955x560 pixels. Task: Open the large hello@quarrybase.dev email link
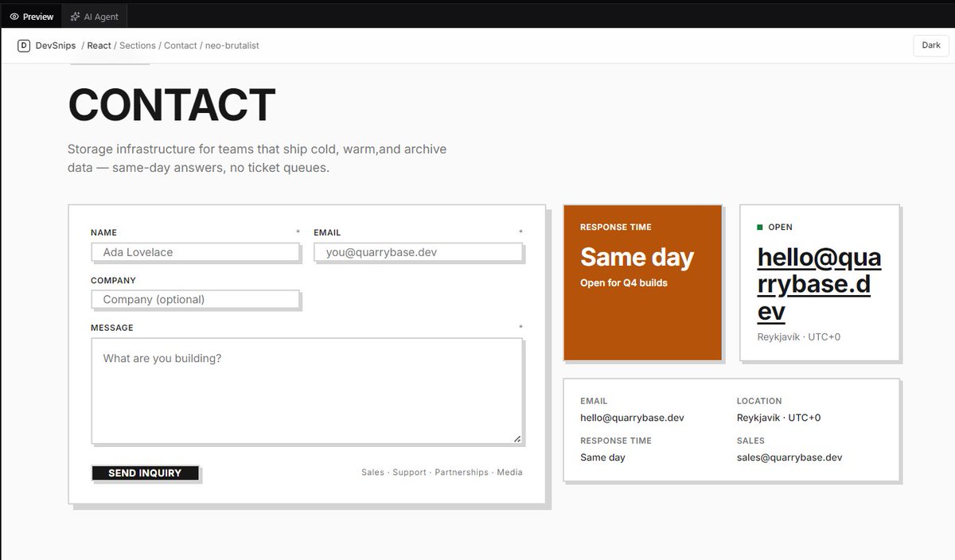(819, 284)
